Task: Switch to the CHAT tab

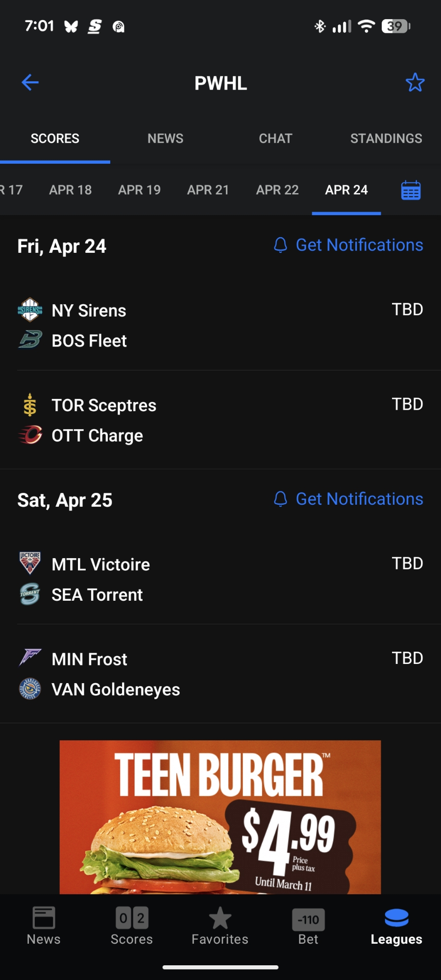Action: [275, 139]
